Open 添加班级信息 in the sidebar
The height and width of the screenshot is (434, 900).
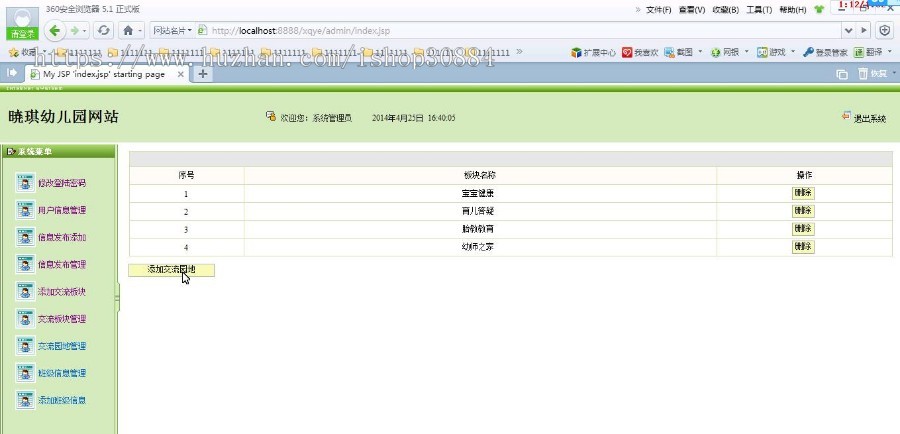click(x=62, y=400)
